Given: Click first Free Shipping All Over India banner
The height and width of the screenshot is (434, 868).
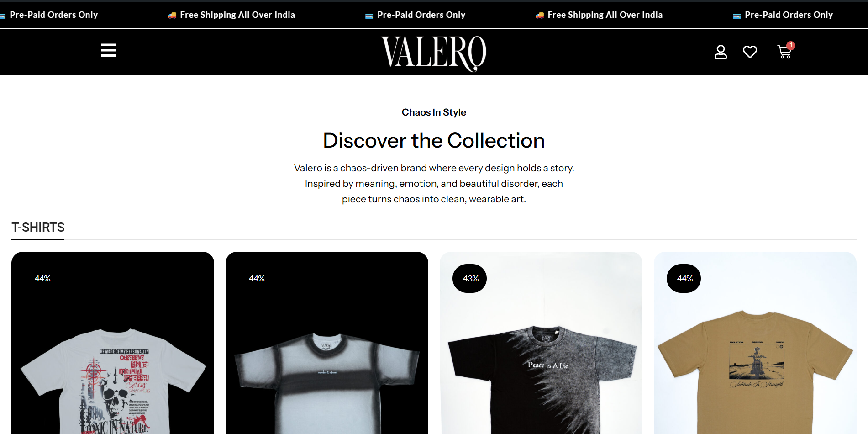Looking at the screenshot, I should click(231, 15).
